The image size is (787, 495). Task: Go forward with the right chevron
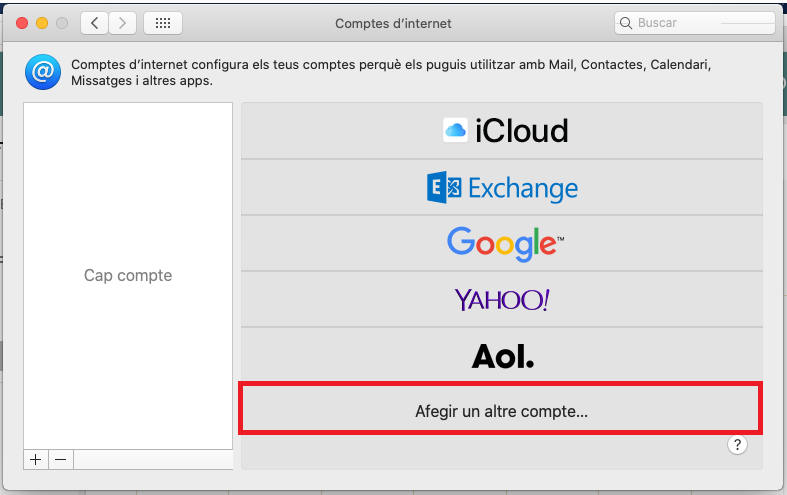pos(122,23)
